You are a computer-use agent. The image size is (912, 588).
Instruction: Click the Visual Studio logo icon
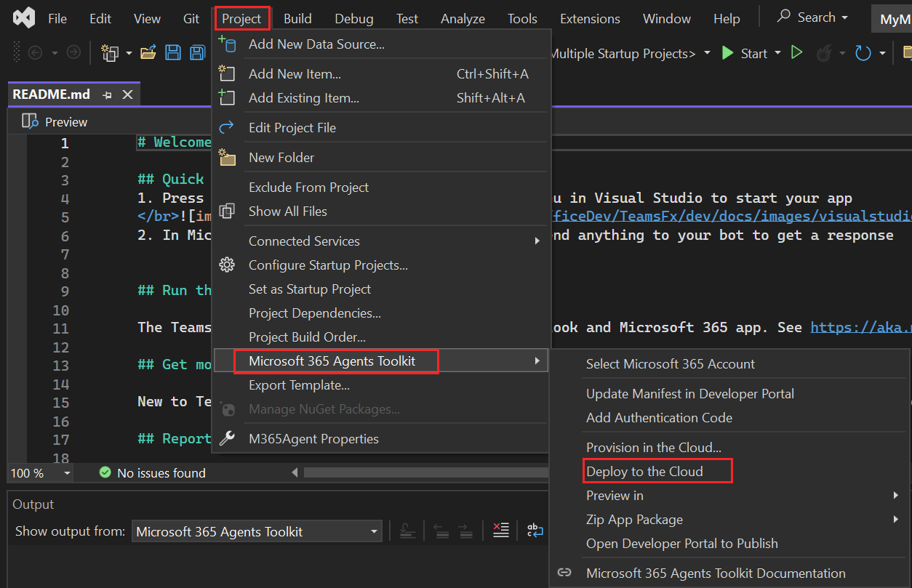[x=23, y=18]
